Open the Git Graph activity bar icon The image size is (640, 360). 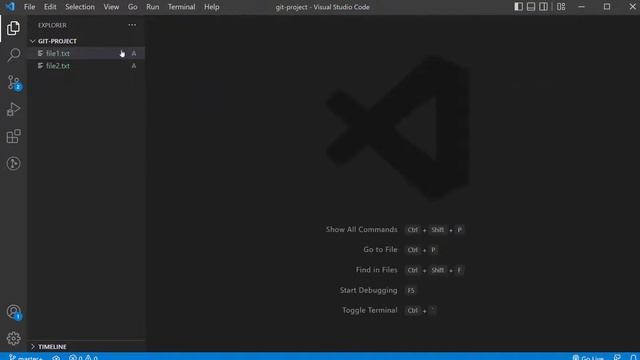tap(13, 164)
